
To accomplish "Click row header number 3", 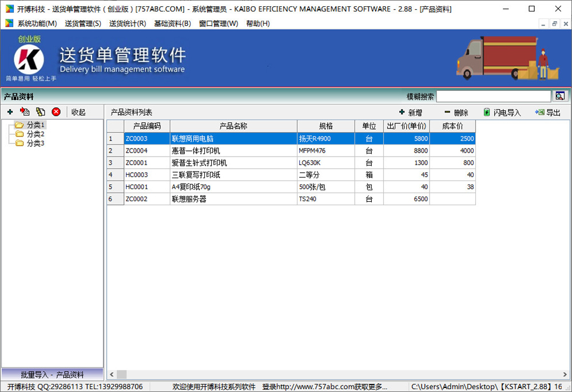I will (116, 162).
